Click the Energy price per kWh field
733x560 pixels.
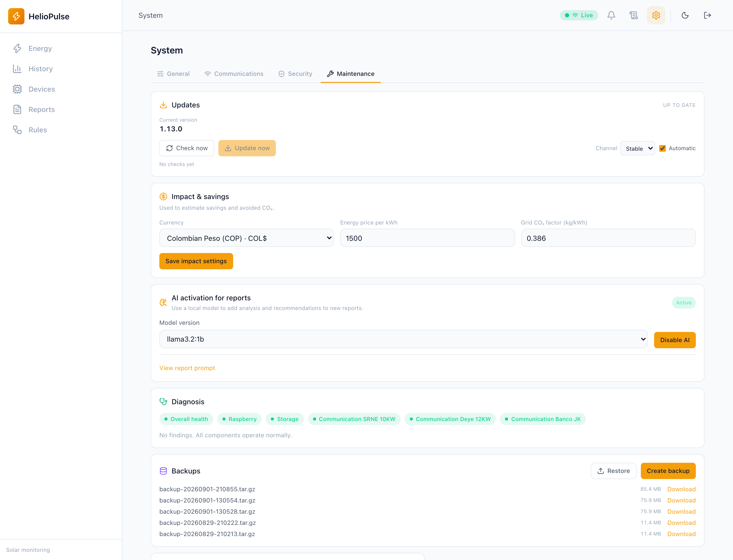tap(427, 238)
